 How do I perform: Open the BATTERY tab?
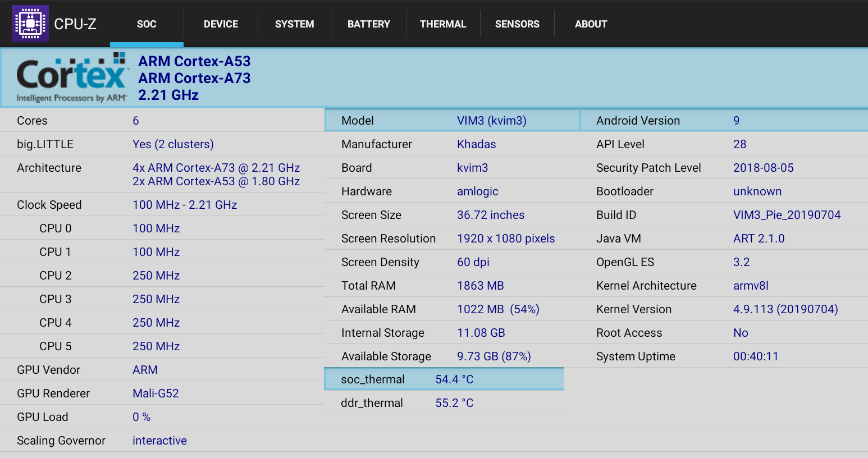click(368, 24)
